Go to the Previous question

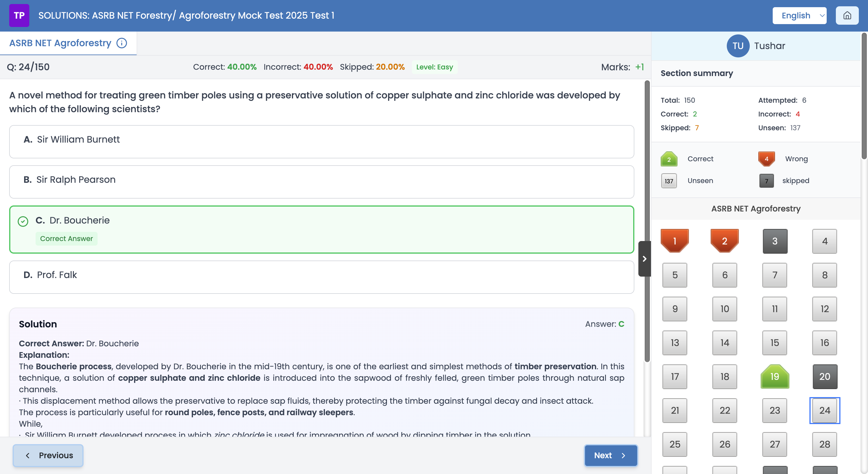(x=48, y=455)
